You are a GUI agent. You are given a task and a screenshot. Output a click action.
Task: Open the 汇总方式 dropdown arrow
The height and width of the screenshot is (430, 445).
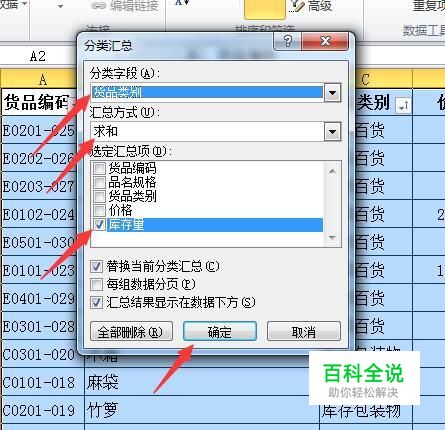pos(332,131)
